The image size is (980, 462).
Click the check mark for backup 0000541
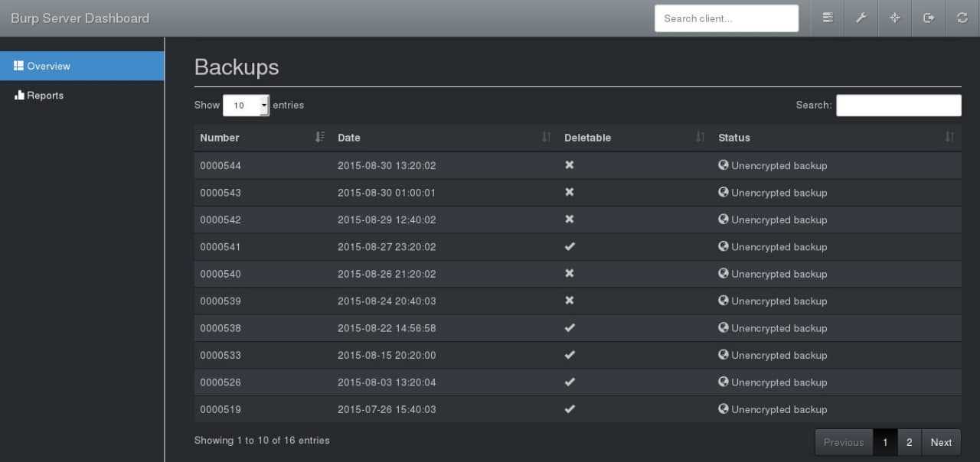click(x=570, y=246)
